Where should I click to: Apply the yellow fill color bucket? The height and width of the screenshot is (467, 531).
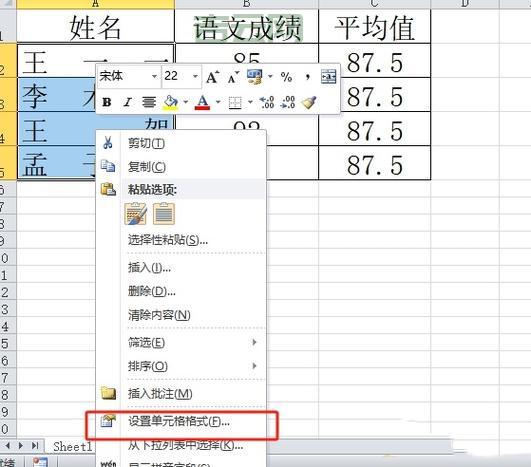pyautogui.click(x=171, y=102)
